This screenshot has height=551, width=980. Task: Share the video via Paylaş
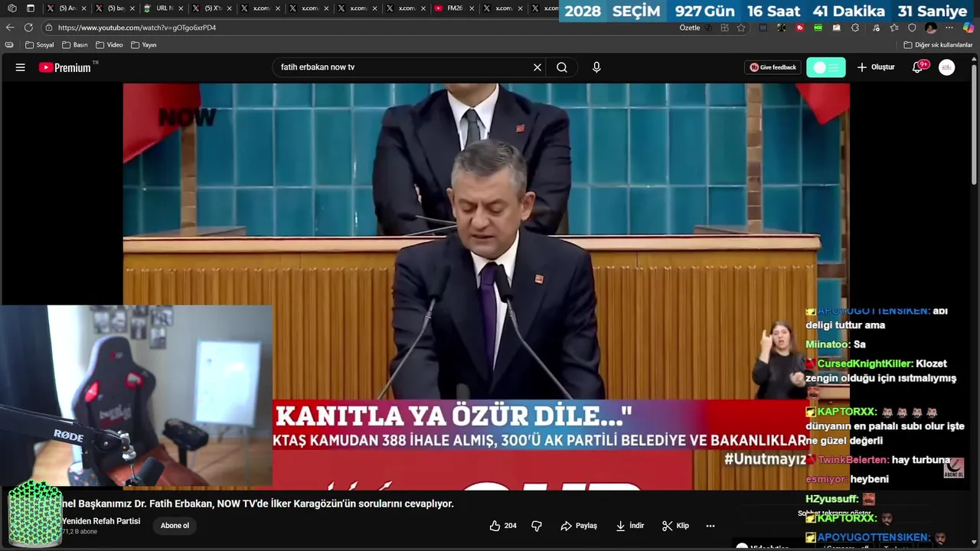pos(579,526)
